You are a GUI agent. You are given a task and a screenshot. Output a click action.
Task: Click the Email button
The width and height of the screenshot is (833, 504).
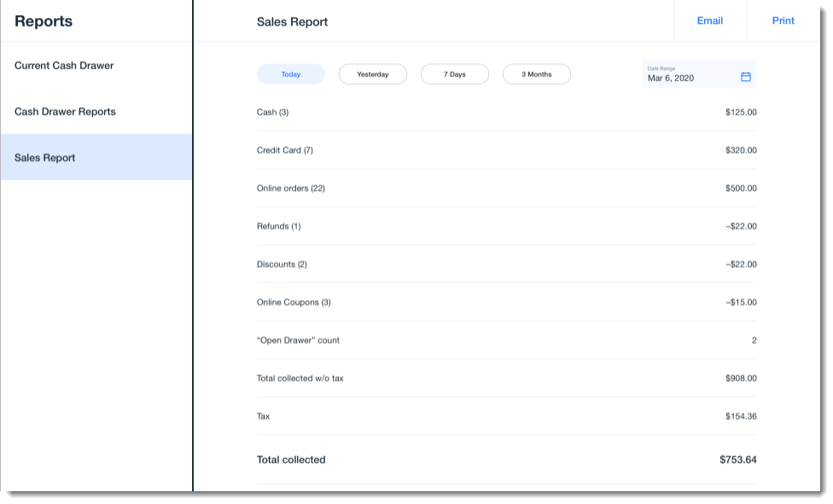(709, 21)
